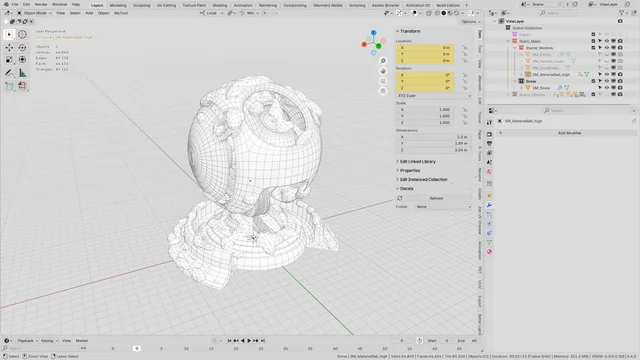Select the Annotate pencil tool
The height and width of the screenshot is (360, 640).
point(9,73)
